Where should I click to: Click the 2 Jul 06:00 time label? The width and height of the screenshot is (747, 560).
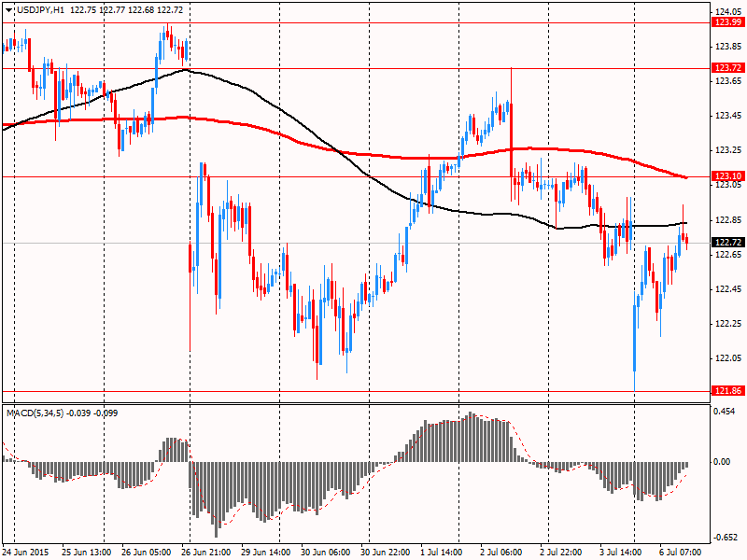[500, 553]
